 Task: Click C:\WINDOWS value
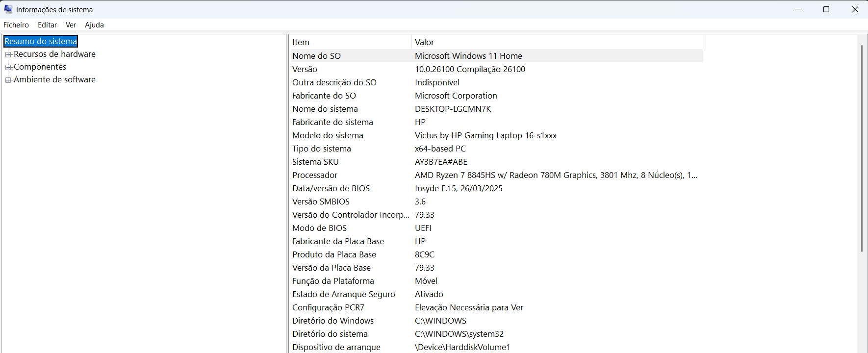440,321
